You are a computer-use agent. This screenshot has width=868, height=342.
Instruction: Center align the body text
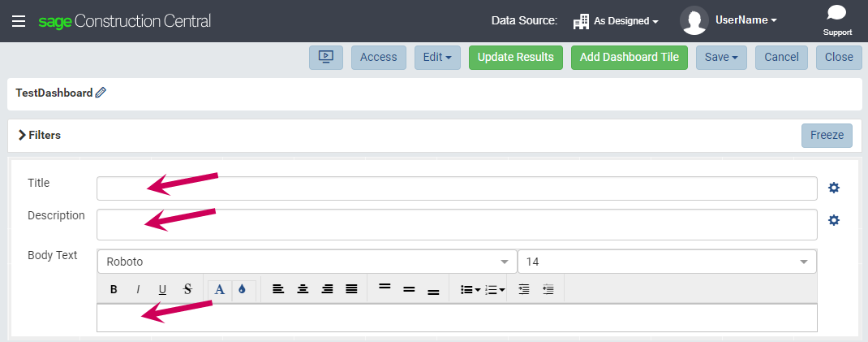pos(303,289)
